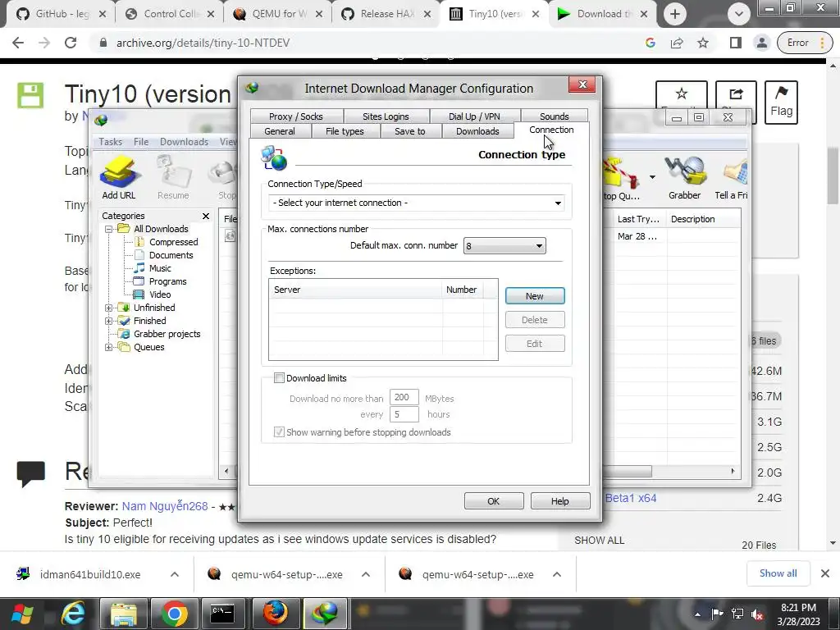Open the Default max. conn. number dropdown

[504, 246]
